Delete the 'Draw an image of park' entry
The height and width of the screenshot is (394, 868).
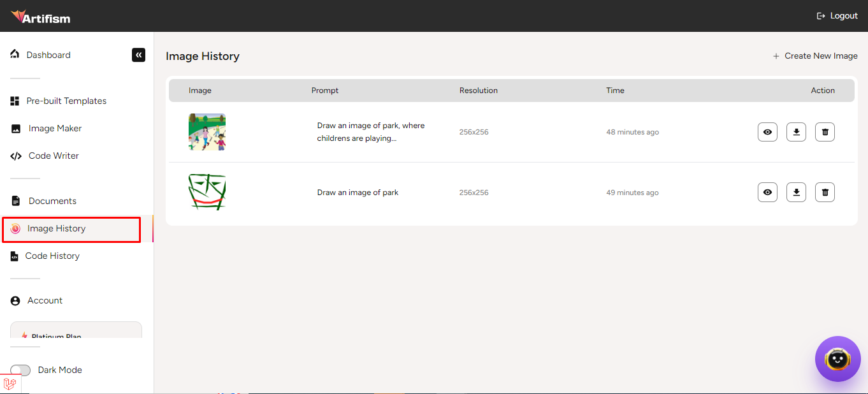coord(825,192)
